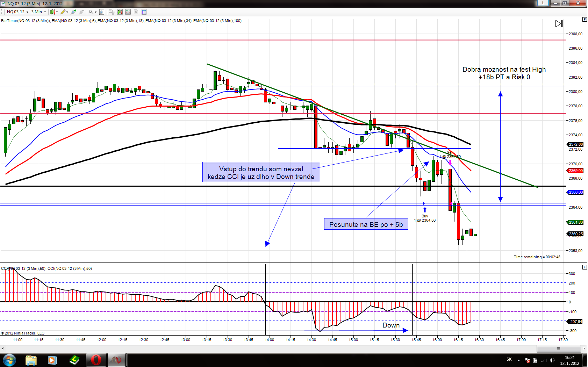The width and height of the screenshot is (588, 367).
Task: Click the BarTimer and EMA indicator label
Action: (121, 21)
